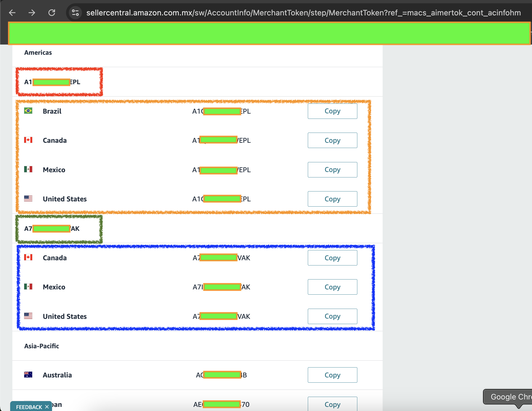Select the Mexico label in the AK group

pos(54,287)
